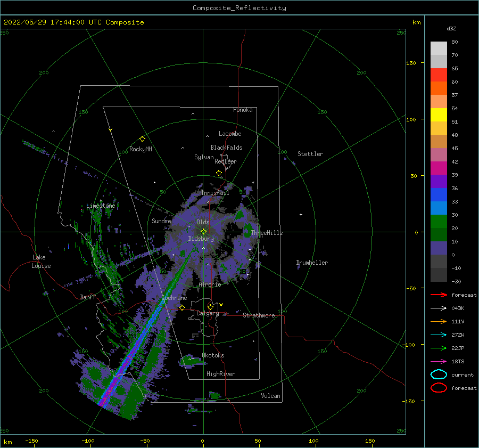Image resolution: width=479 pixels, height=448 pixels.
Task: Click the yellow diamond marker below RedDeer
Action: (219, 173)
